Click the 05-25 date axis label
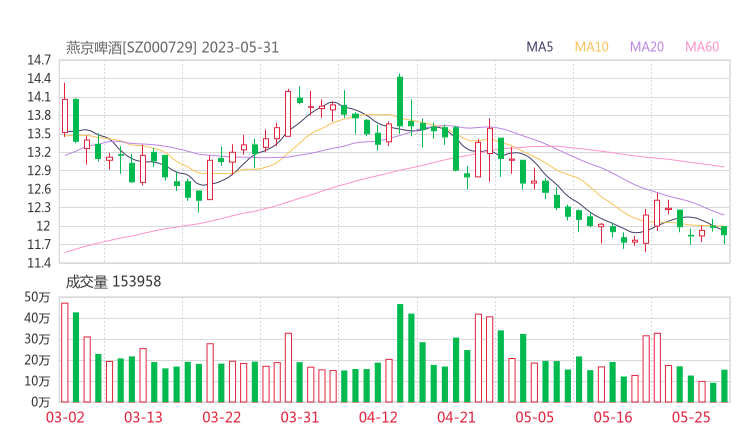Viewport: 740px width, 440px height. point(691,417)
